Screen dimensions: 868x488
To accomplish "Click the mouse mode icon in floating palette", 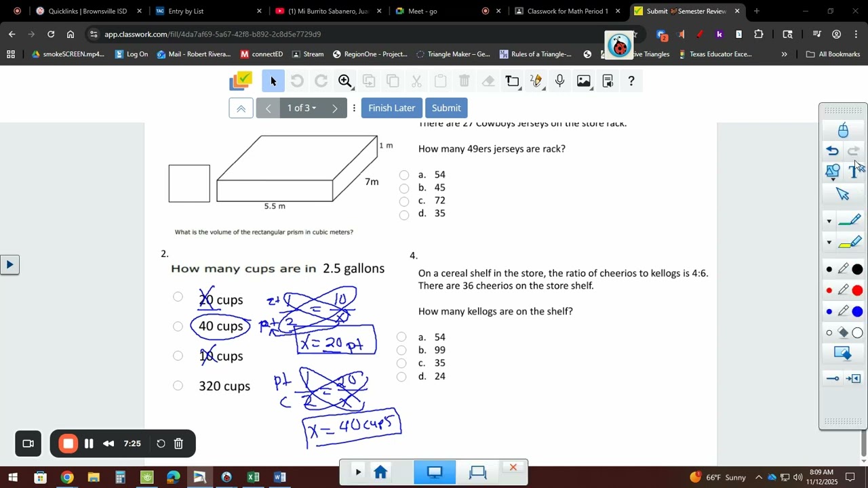I will click(843, 130).
